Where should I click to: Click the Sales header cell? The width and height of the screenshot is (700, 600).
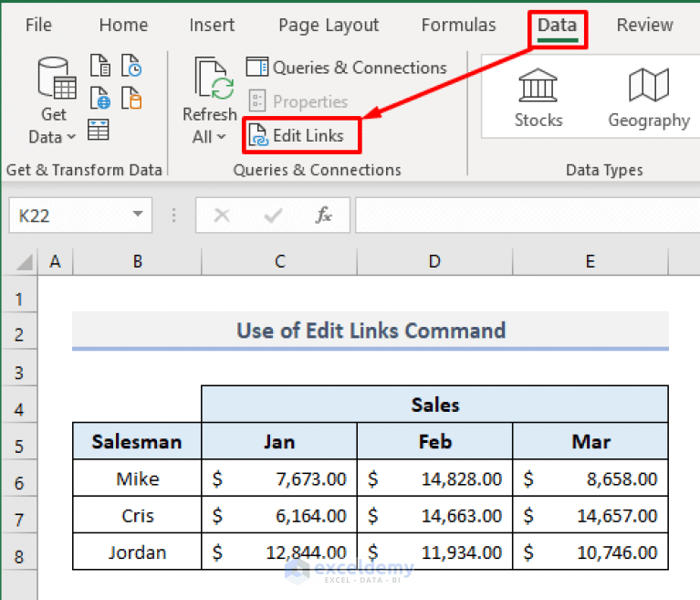click(x=434, y=405)
